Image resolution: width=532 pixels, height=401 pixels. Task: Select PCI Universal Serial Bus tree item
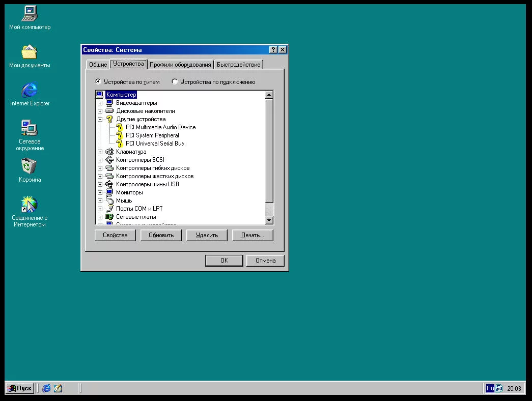pos(155,144)
